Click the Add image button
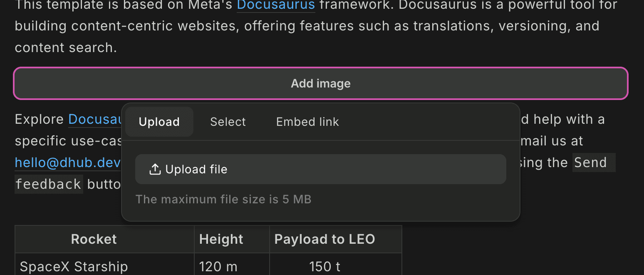Screen dimensions: 644x275 (320, 83)
